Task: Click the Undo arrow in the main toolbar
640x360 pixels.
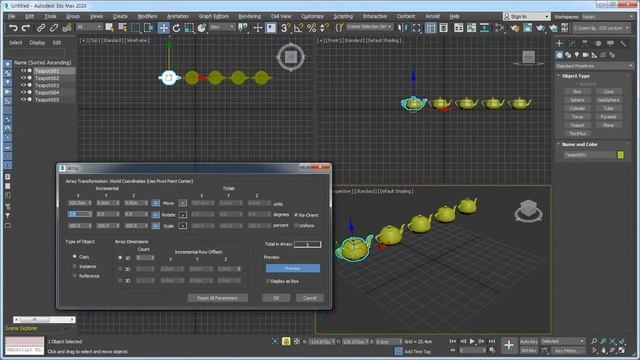Action: pyautogui.click(x=13, y=28)
